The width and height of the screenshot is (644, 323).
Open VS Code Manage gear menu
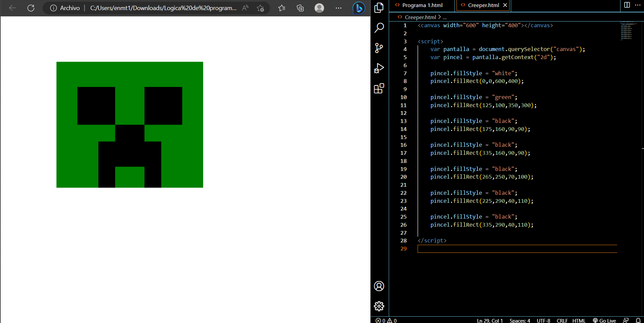pos(379,306)
